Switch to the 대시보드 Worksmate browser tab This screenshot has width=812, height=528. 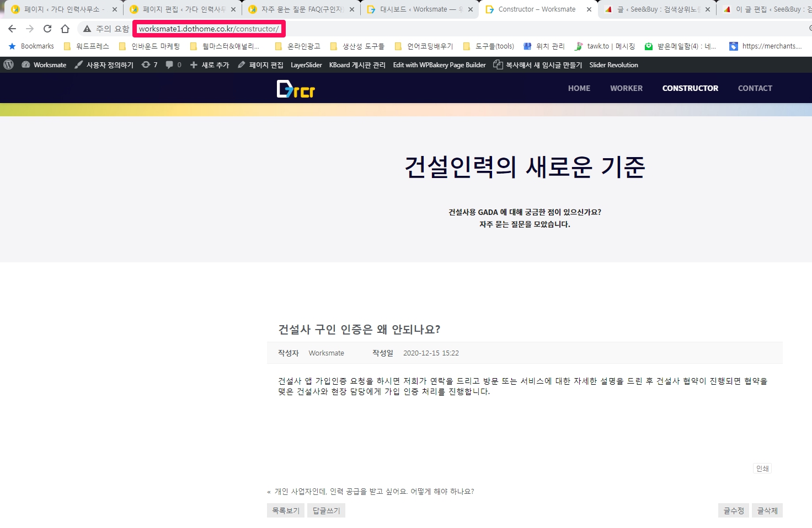pos(417,9)
